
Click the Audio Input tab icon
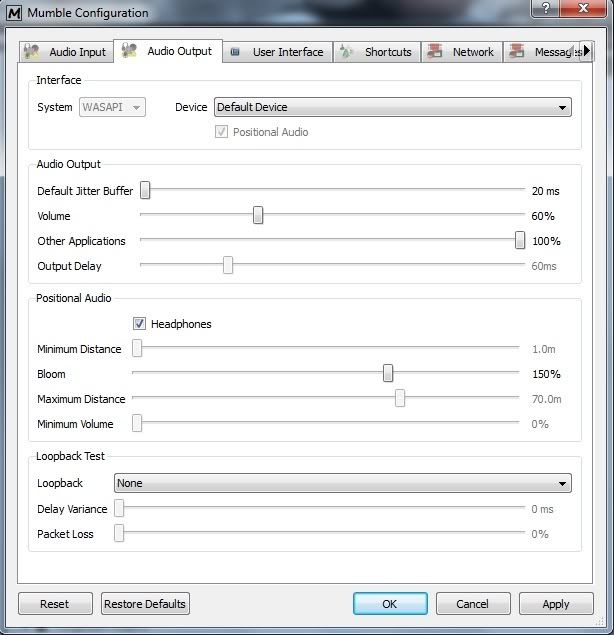(x=33, y=52)
